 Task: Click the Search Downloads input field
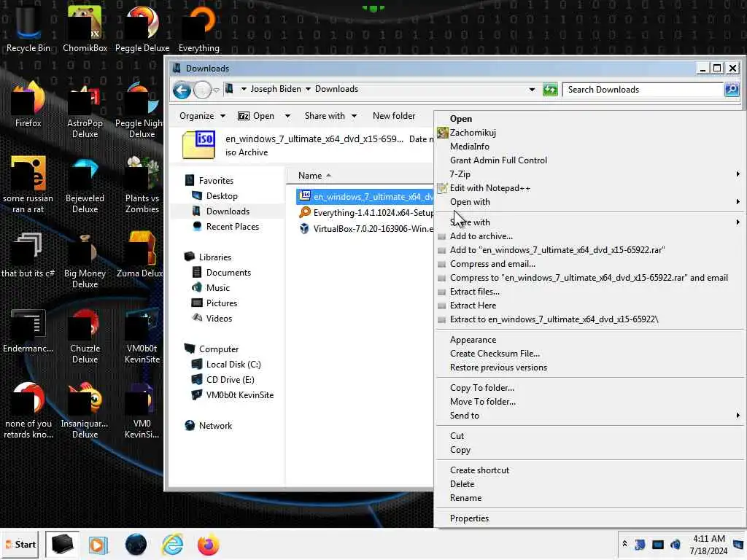tap(643, 90)
